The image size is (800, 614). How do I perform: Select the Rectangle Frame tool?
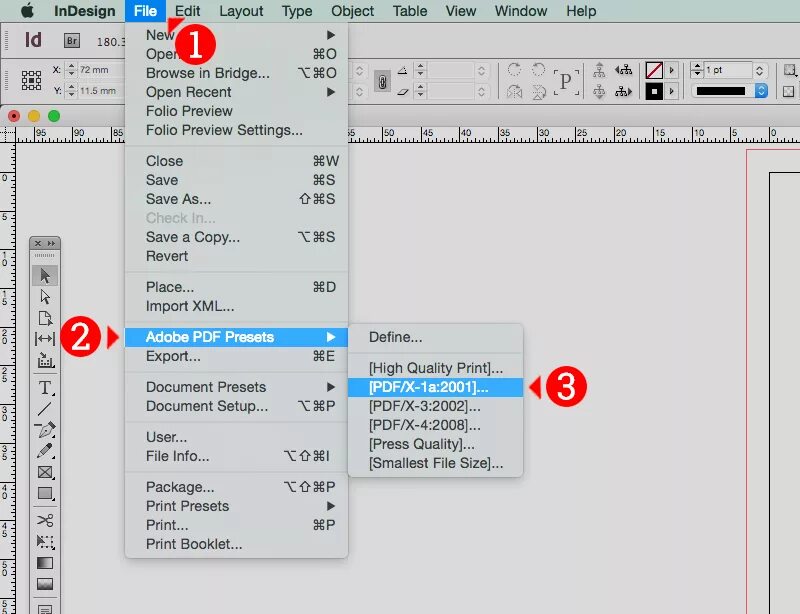click(45, 472)
